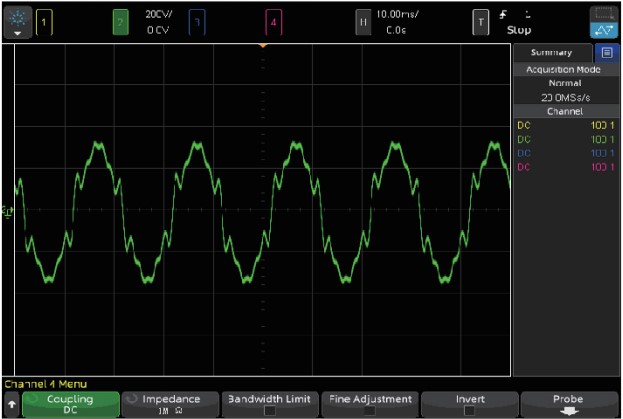Click the trigger T icon
Screen dimensions: 623x419
(x=481, y=22)
